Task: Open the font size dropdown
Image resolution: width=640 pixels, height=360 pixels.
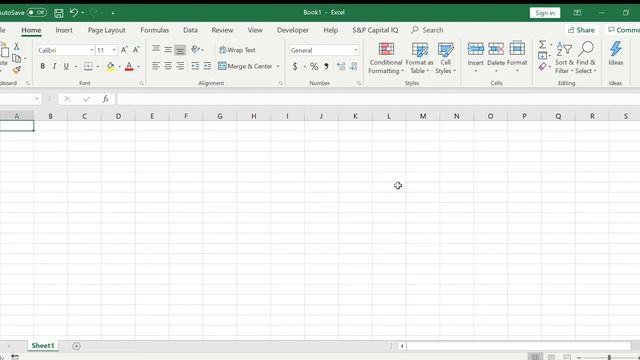Action: point(114,50)
